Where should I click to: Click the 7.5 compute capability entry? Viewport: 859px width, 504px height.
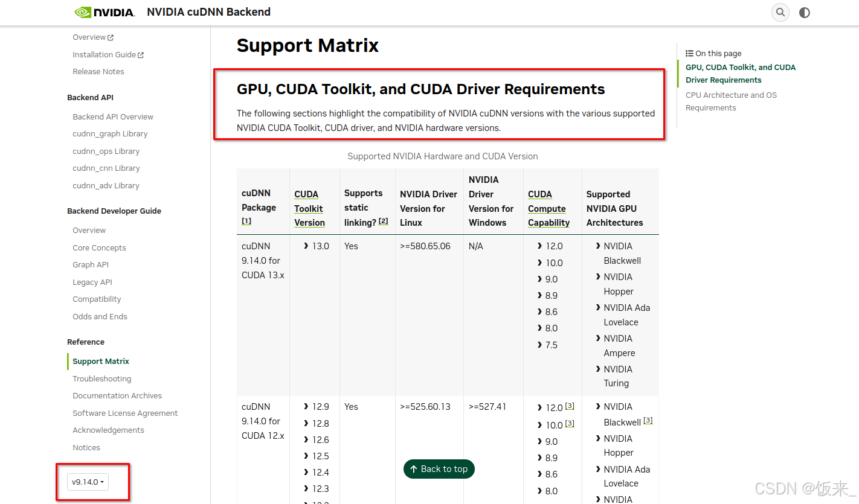click(552, 345)
